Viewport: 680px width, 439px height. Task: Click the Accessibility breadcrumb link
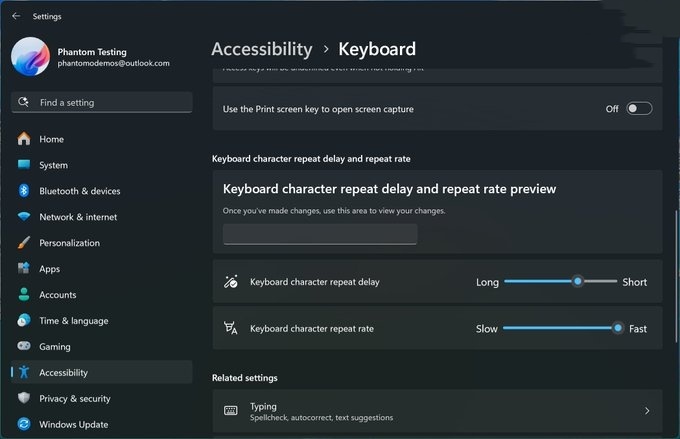click(x=262, y=49)
